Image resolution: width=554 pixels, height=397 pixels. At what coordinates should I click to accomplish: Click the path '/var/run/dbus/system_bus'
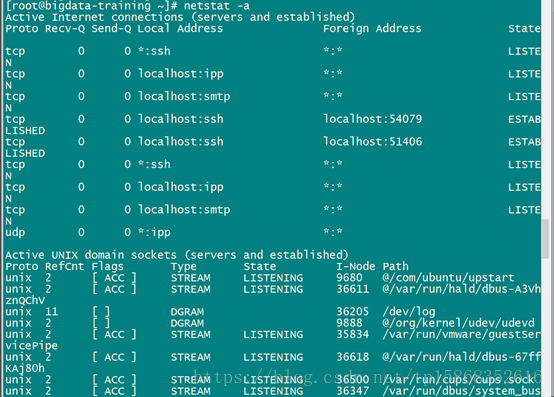point(461,391)
